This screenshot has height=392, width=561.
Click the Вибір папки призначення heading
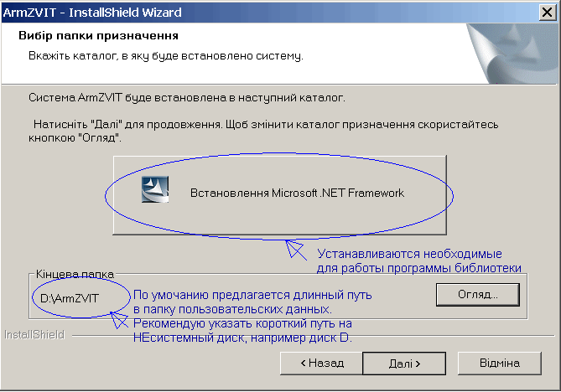coord(98,36)
